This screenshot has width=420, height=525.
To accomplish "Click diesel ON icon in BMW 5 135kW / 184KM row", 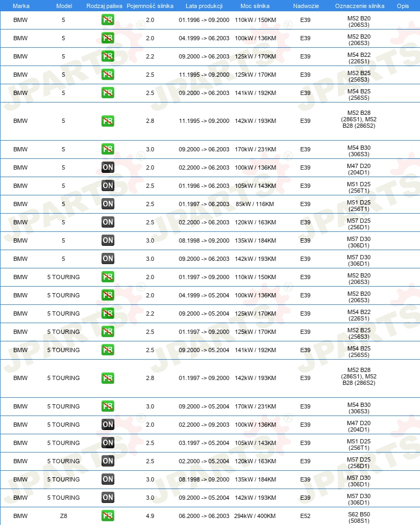I will click(108, 240).
